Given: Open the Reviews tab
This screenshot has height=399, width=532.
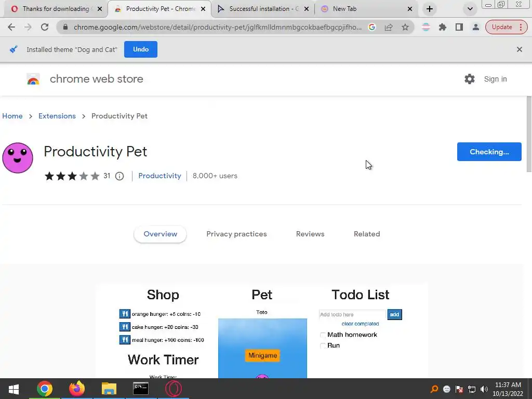Looking at the screenshot, I should click(310, 234).
